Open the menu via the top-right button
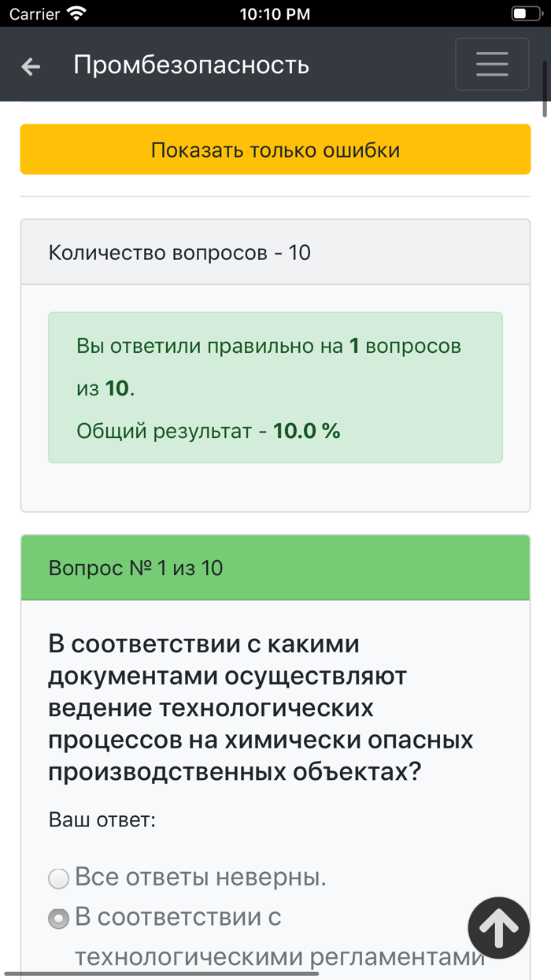The width and height of the screenshot is (551, 980). [492, 64]
